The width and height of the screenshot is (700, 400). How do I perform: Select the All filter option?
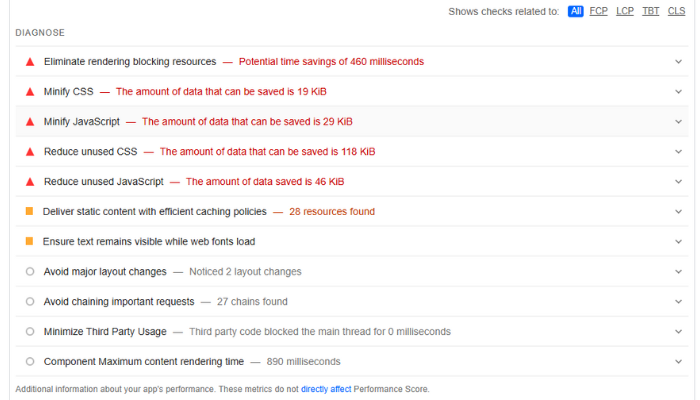(576, 12)
